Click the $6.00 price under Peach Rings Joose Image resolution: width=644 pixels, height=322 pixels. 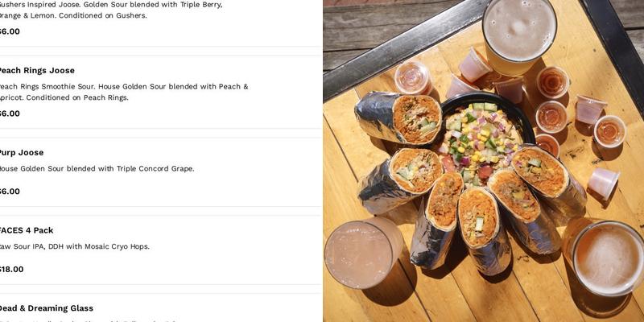tap(10, 114)
